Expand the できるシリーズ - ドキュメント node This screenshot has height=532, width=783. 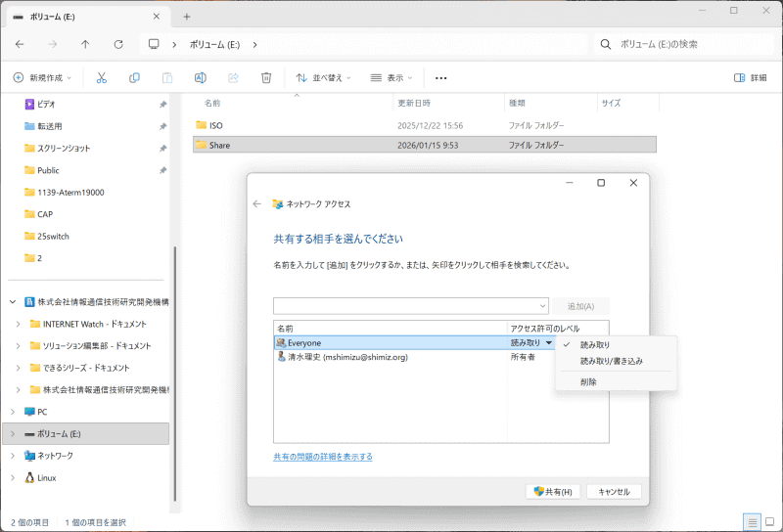[x=19, y=368]
